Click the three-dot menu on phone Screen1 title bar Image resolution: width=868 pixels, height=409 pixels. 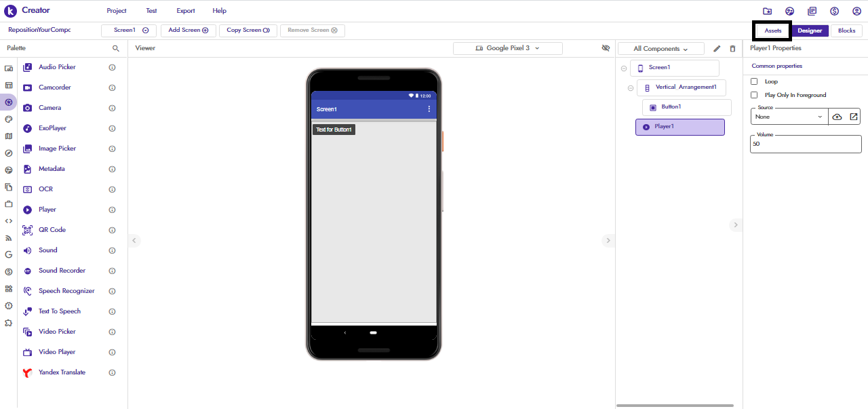click(x=429, y=109)
